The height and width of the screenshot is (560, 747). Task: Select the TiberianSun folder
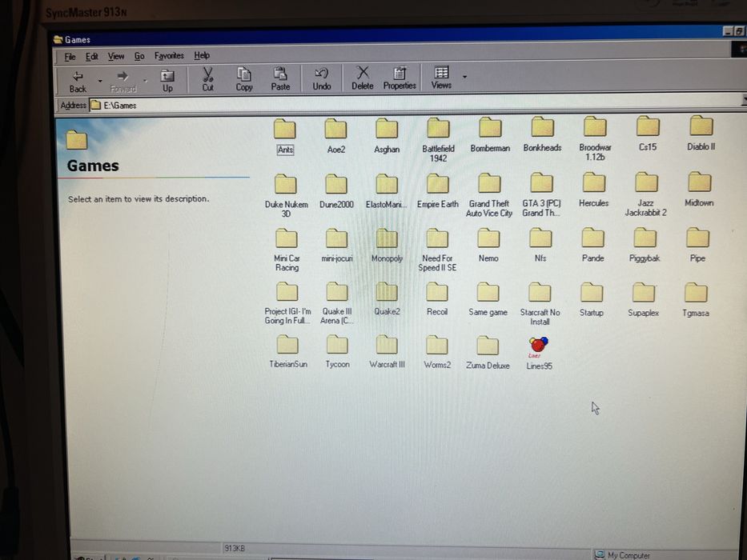click(287, 351)
